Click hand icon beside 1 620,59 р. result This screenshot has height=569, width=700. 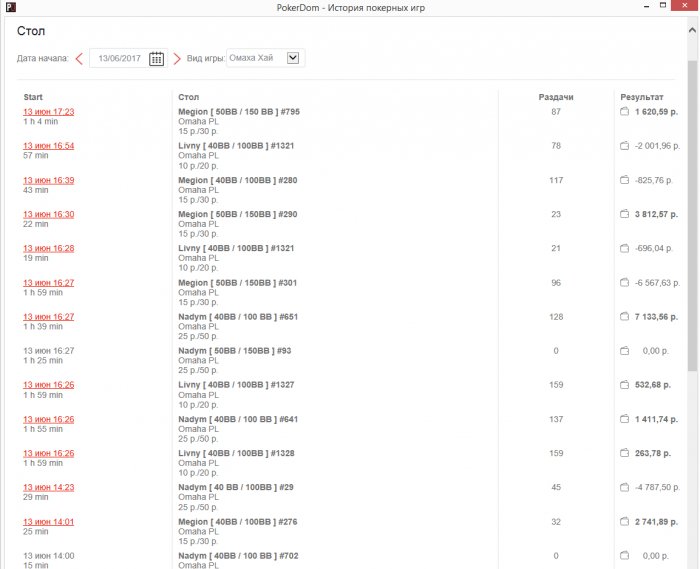pyautogui.click(x=624, y=112)
